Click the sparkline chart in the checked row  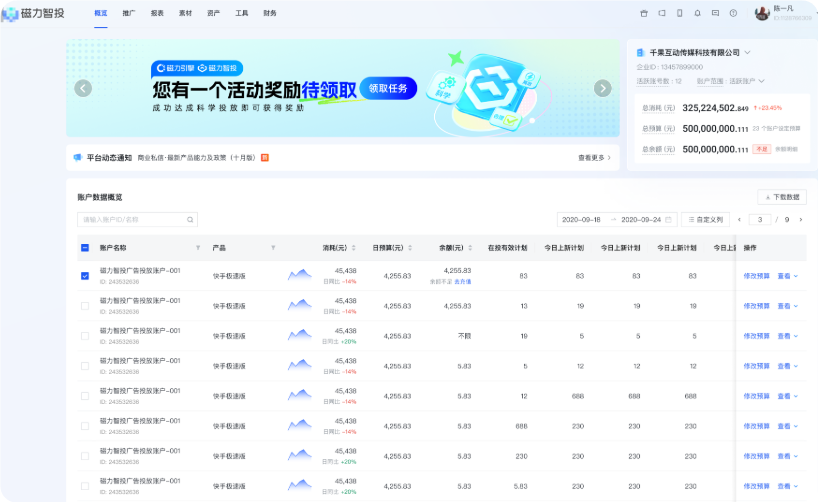(299, 274)
